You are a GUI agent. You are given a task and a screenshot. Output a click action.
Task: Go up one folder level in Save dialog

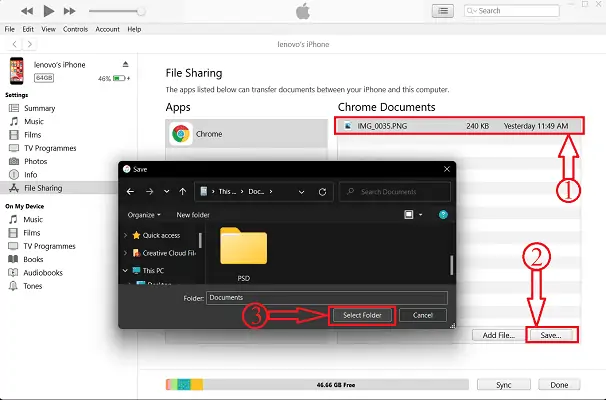pyautogui.click(x=181, y=190)
